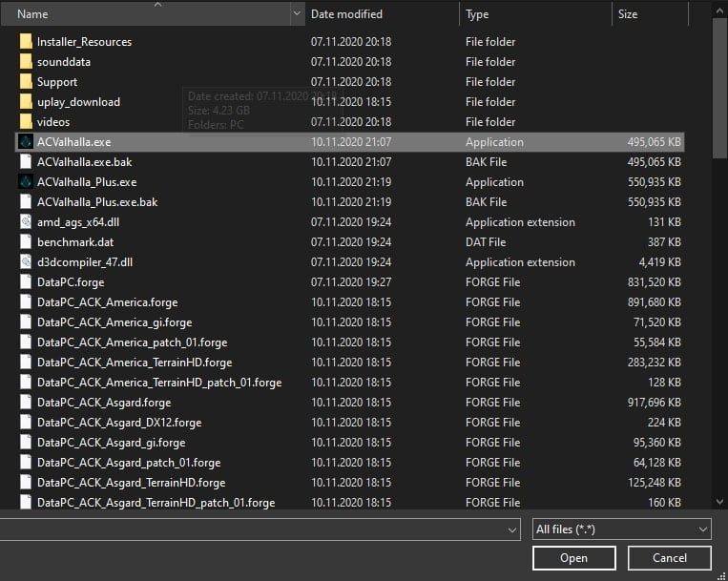Click the file name input field

pyautogui.click(x=252, y=529)
